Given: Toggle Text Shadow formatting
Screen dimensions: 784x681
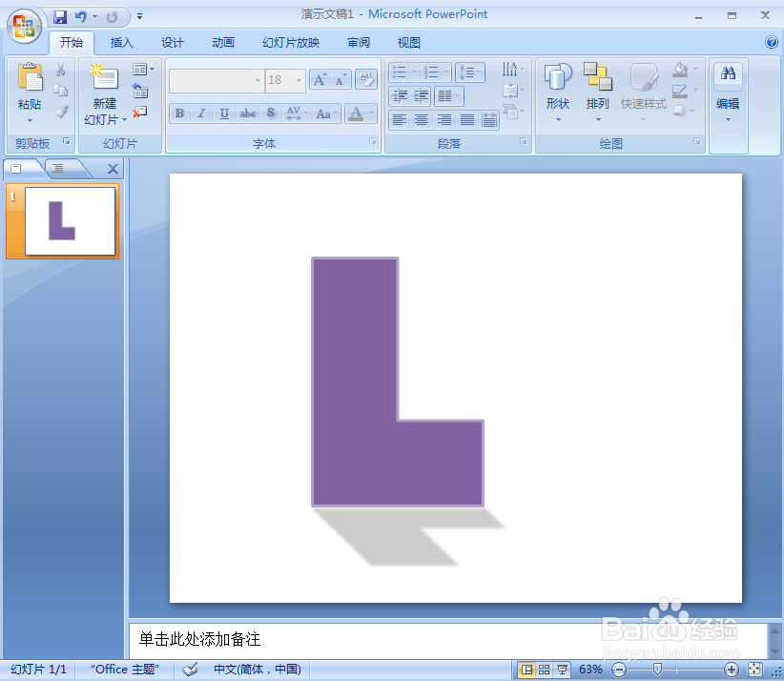Looking at the screenshot, I should click(x=271, y=113).
